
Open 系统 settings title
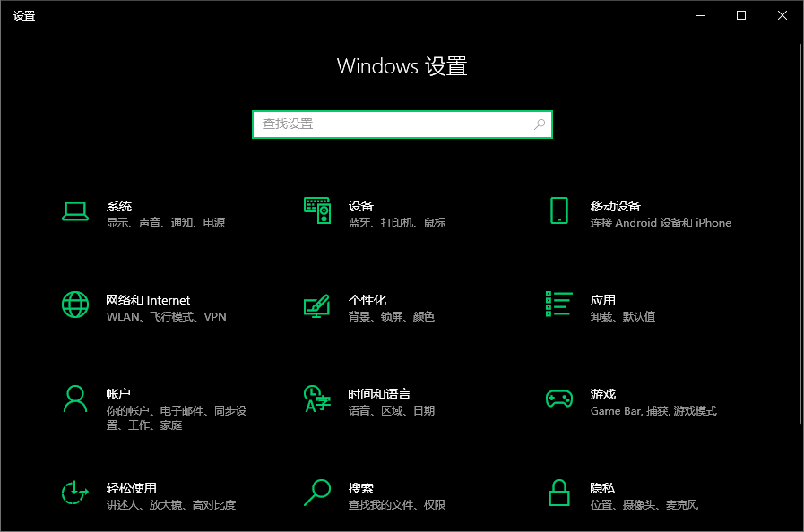pyautogui.click(x=119, y=206)
